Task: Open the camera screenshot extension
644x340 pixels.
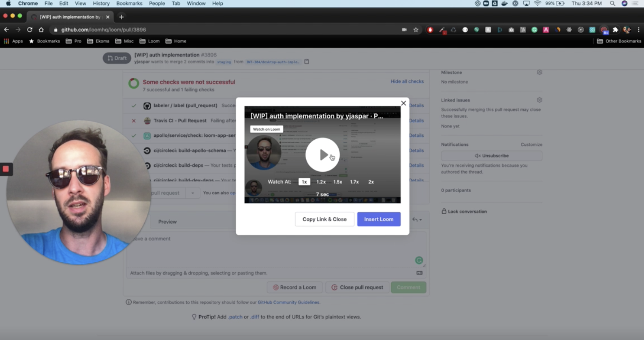Action: 511,30
